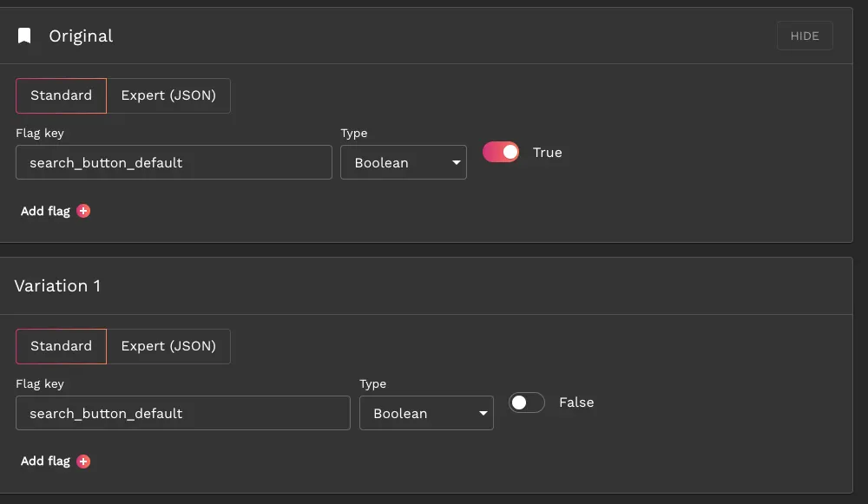Focus the Flag key field in Variation 1
Viewport: 868px width, 504px height.
(183, 413)
